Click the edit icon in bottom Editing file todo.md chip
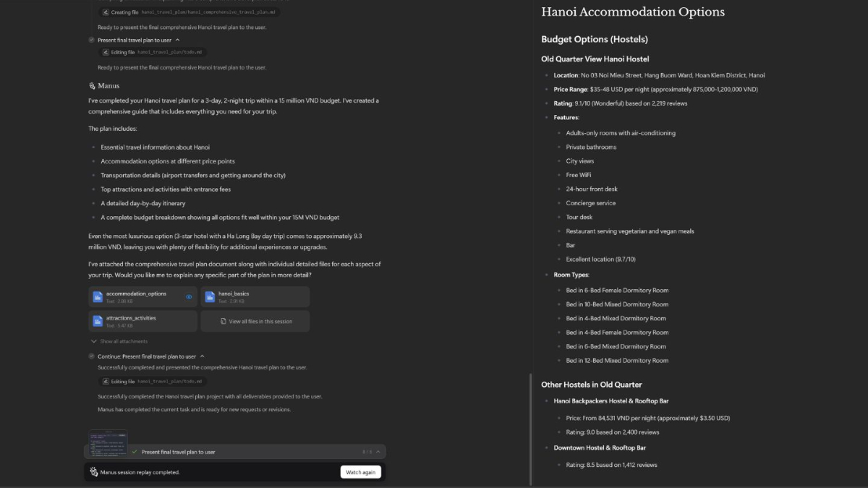The width and height of the screenshot is (868, 488). click(x=106, y=381)
